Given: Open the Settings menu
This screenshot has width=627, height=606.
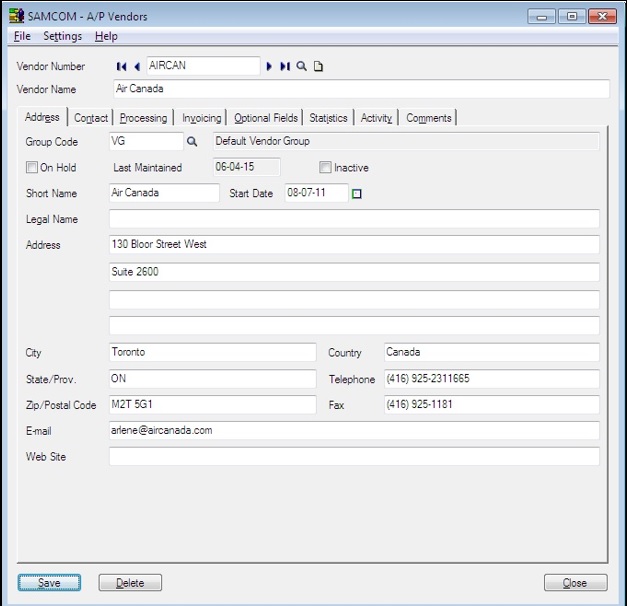Looking at the screenshot, I should click(x=62, y=36).
